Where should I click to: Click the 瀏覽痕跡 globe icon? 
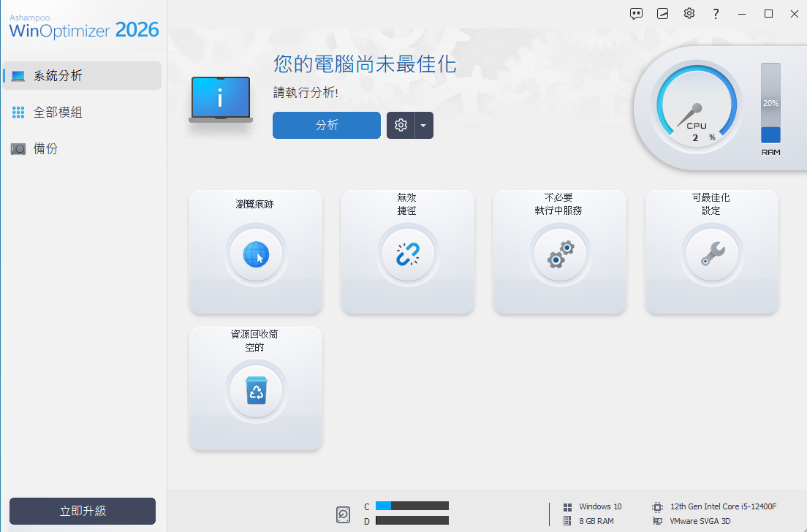[256, 255]
